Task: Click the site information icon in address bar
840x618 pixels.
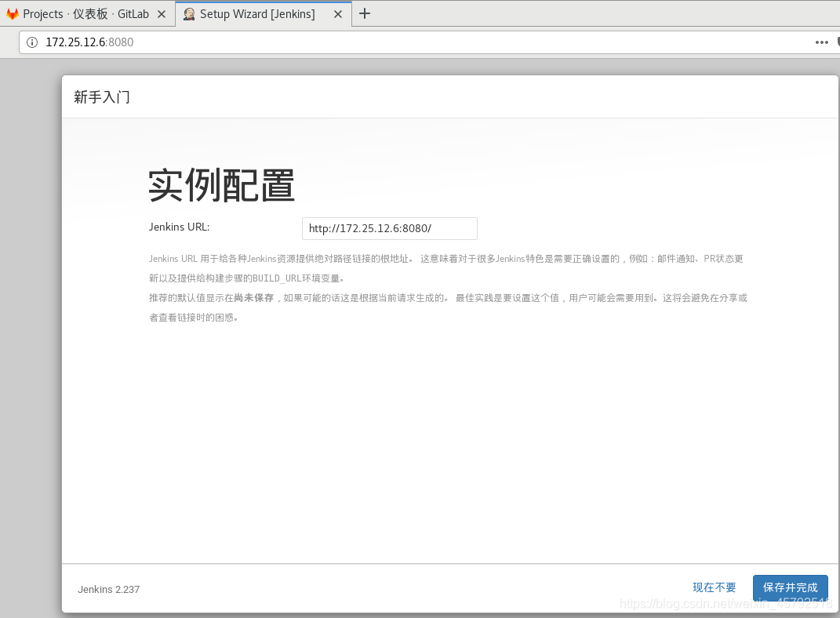Action: pyautogui.click(x=32, y=42)
